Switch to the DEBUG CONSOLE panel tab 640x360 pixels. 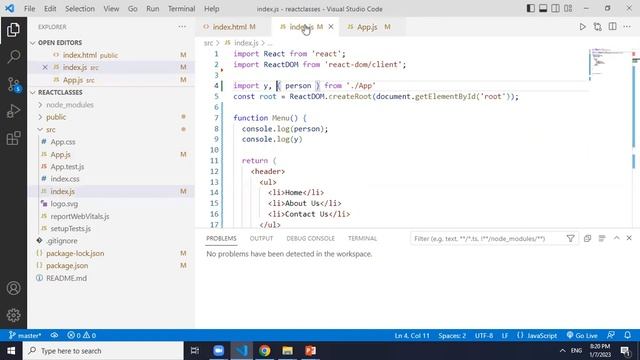coord(310,238)
